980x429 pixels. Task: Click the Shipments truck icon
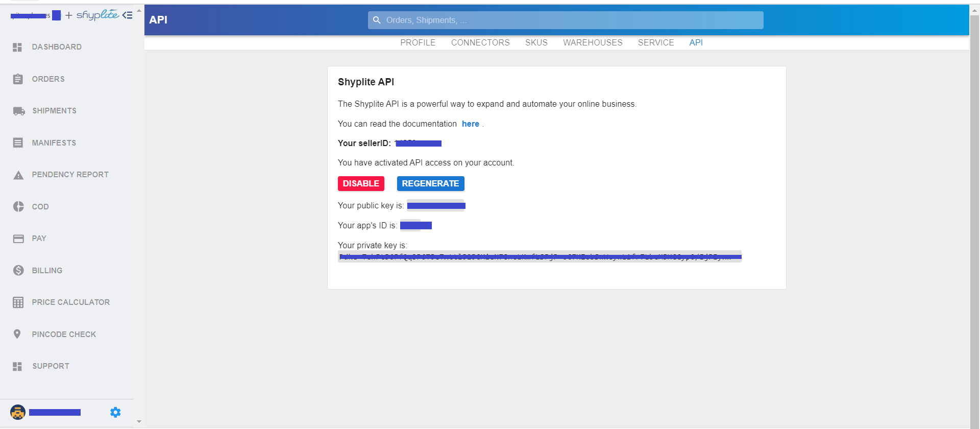coord(19,111)
